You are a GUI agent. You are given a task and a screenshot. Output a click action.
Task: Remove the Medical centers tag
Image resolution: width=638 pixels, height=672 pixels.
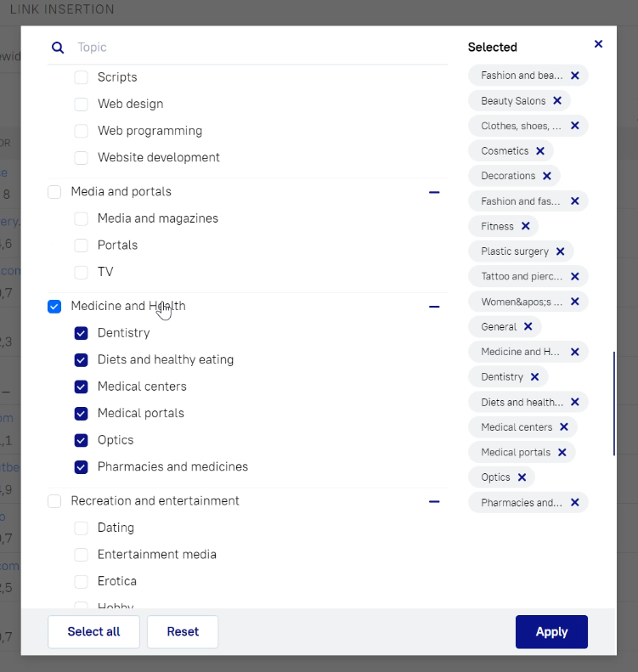(564, 426)
